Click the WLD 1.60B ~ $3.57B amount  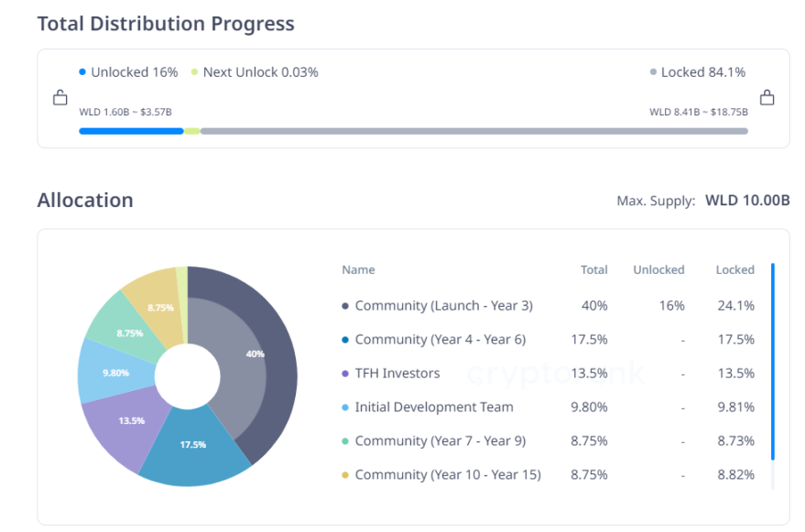(125, 112)
